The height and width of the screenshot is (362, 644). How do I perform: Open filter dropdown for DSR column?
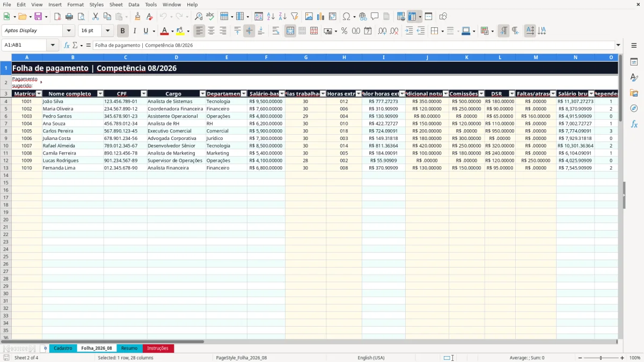[512, 94]
